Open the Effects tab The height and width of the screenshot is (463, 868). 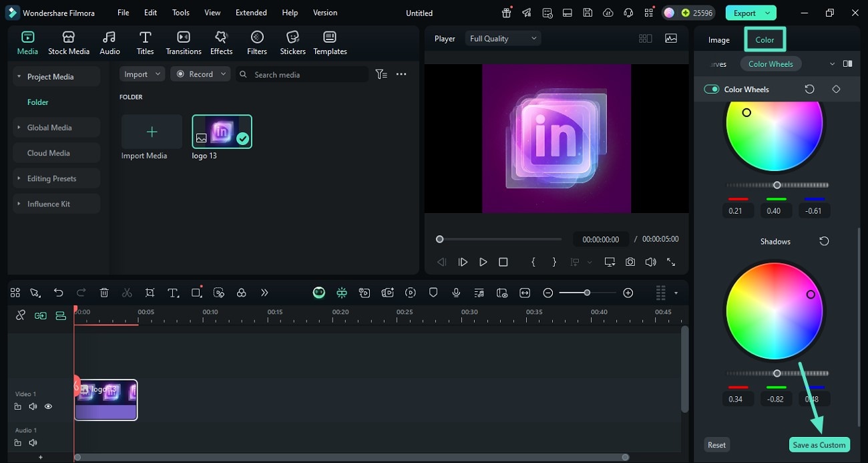tap(221, 43)
